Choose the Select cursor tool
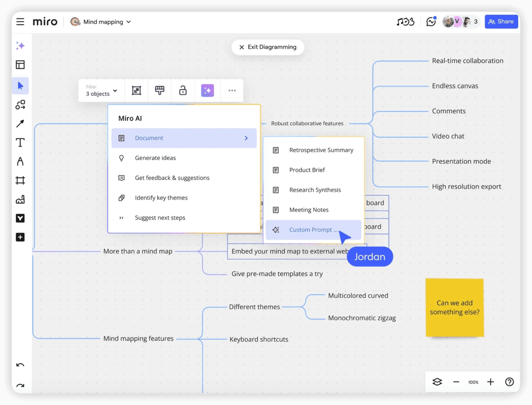 (x=20, y=86)
